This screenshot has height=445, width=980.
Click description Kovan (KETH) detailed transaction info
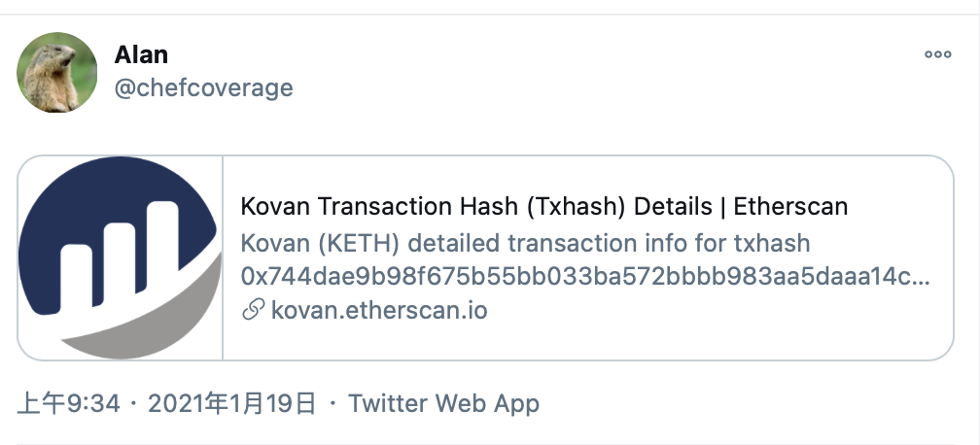pyautogui.click(x=525, y=243)
